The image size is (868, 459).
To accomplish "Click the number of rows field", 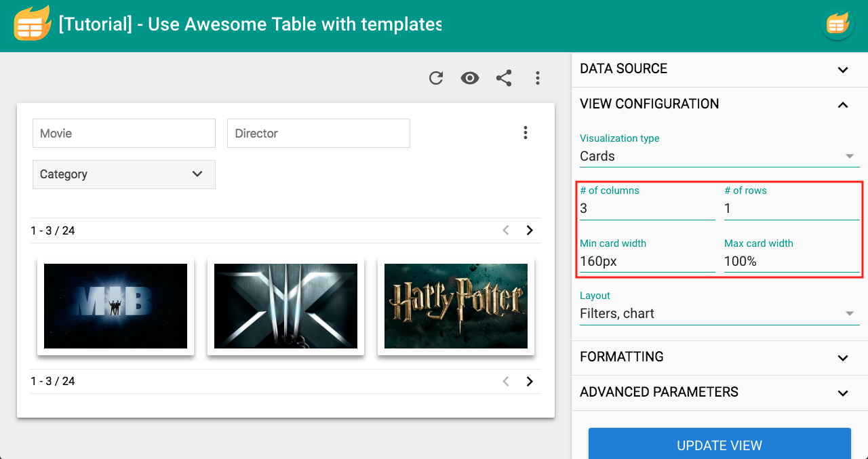I will [792, 208].
